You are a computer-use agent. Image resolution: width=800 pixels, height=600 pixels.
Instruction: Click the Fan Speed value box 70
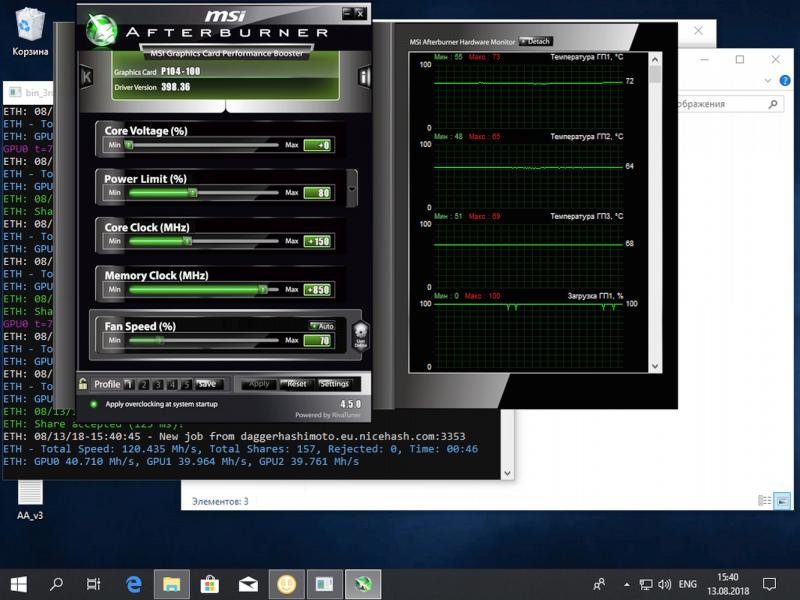(x=318, y=340)
